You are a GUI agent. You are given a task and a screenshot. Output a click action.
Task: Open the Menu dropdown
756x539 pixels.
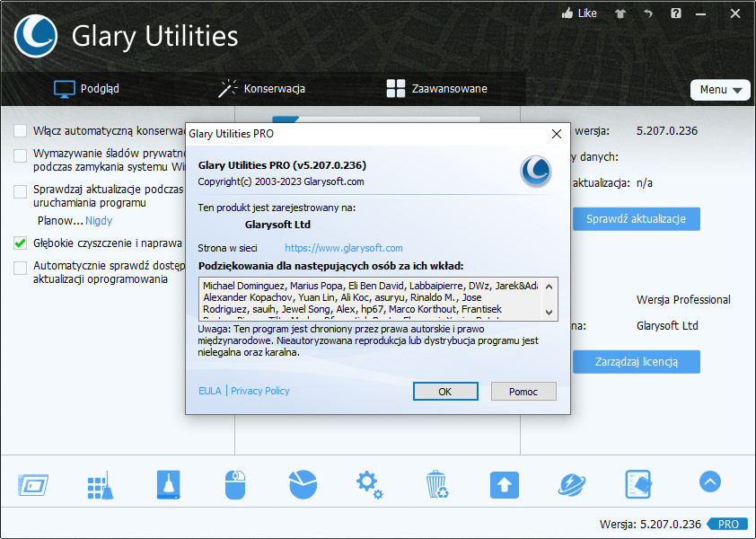pyautogui.click(x=720, y=90)
